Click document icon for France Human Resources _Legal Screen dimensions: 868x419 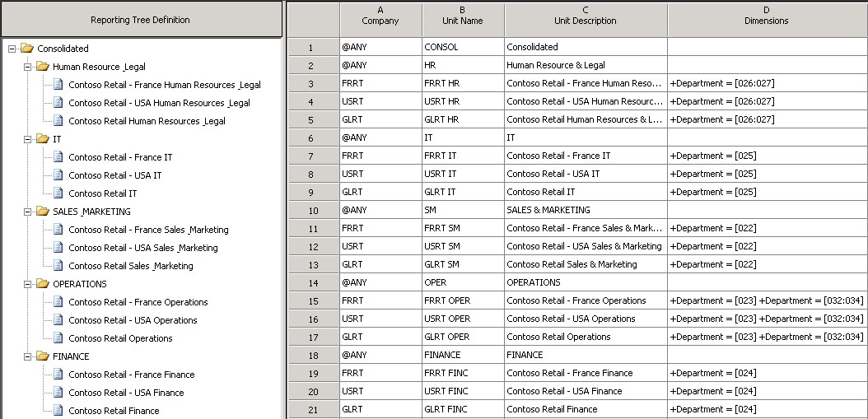coord(58,85)
